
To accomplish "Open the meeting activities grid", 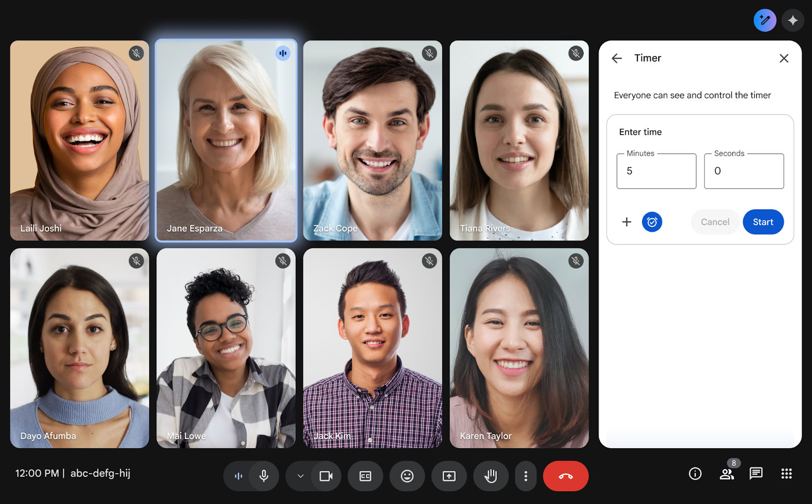I will (786, 474).
